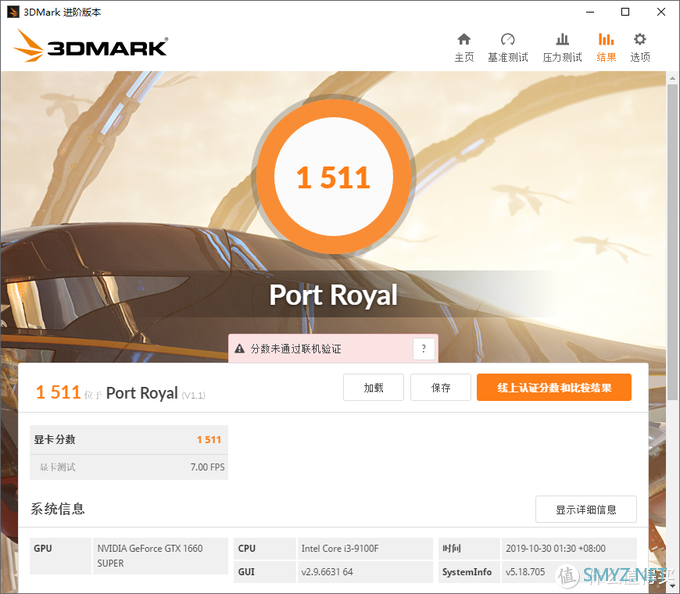Click the 3DMark title bar app icon
Screen dimensions: 680x594
click(x=13, y=12)
